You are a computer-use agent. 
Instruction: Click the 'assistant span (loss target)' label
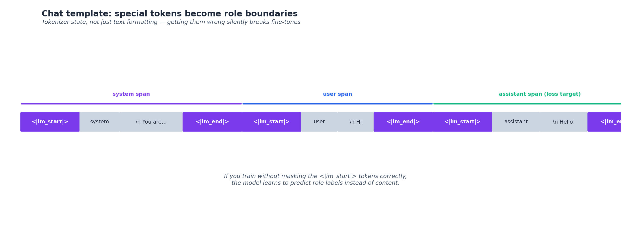point(540,94)
